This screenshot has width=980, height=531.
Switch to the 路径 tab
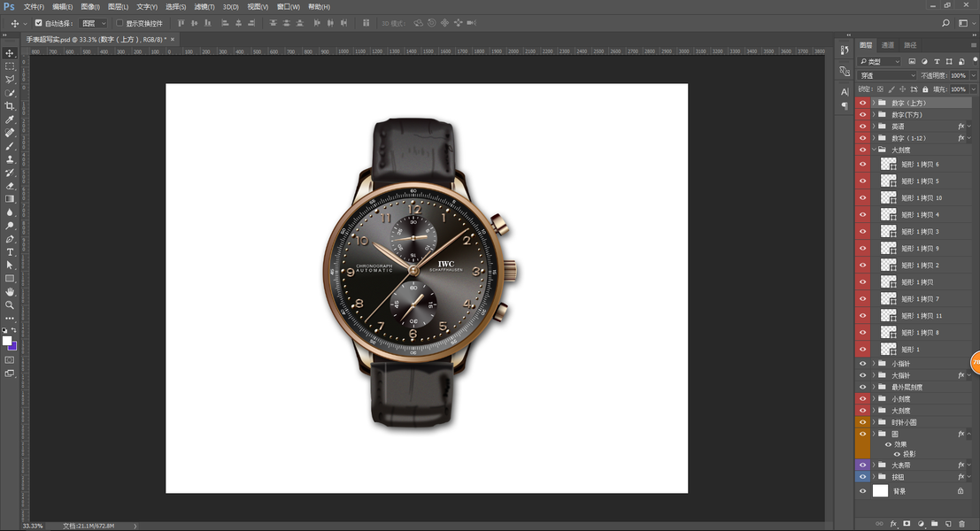tap(910, 45)
